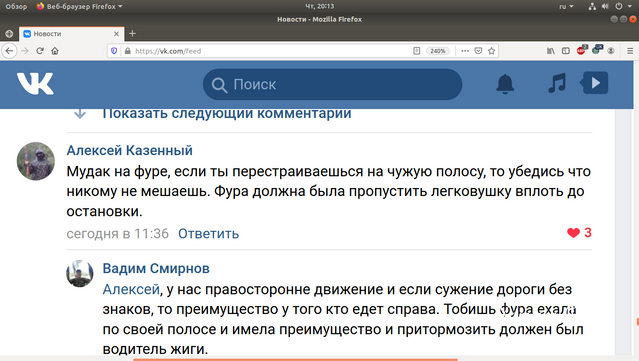Go to Firefox home page
The height and width of the screenshot is (361, 639).
coord(55,51)
